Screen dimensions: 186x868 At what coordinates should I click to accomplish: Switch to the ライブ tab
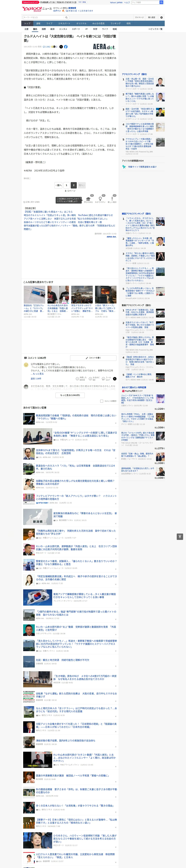49,24
